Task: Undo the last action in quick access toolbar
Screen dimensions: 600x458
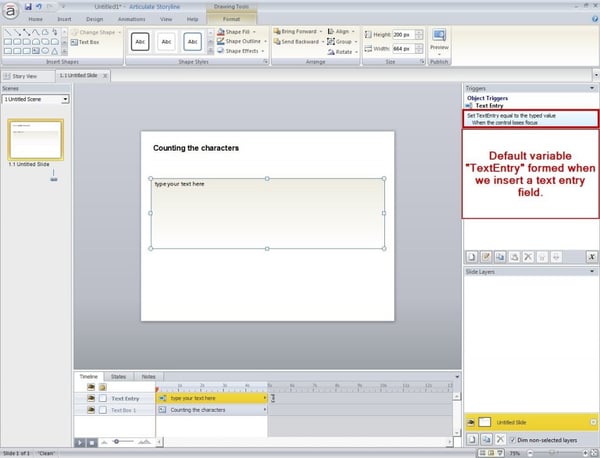Action: [39, 7]
